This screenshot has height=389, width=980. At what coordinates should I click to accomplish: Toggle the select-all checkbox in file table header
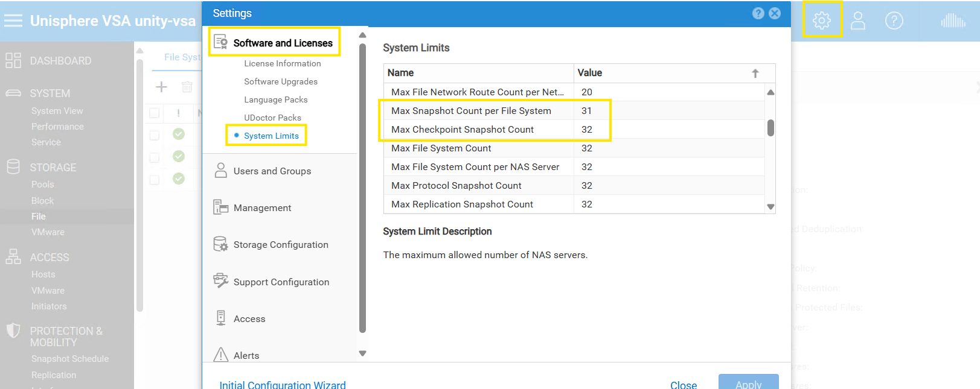pyautogui.click(x=155, y=113)
